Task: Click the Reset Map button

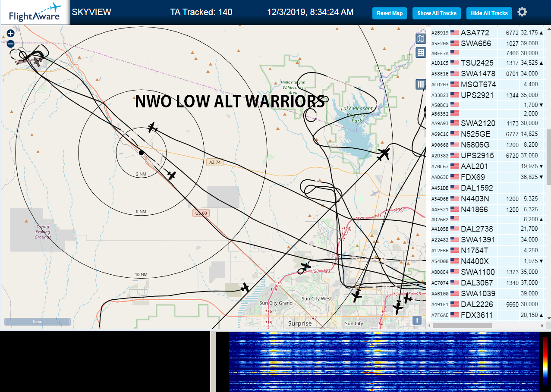Action: [390, 13]
